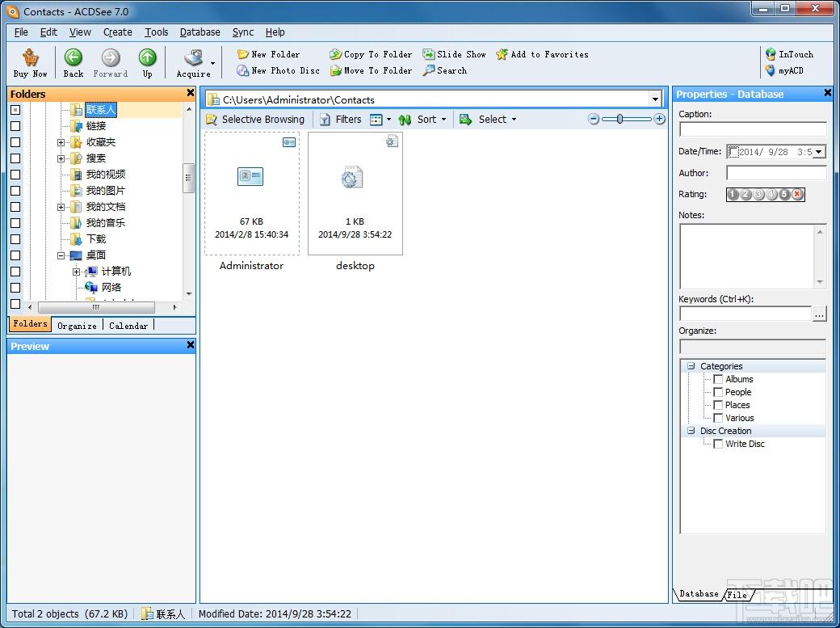Switch to the Calendar tab

[128, 326]
